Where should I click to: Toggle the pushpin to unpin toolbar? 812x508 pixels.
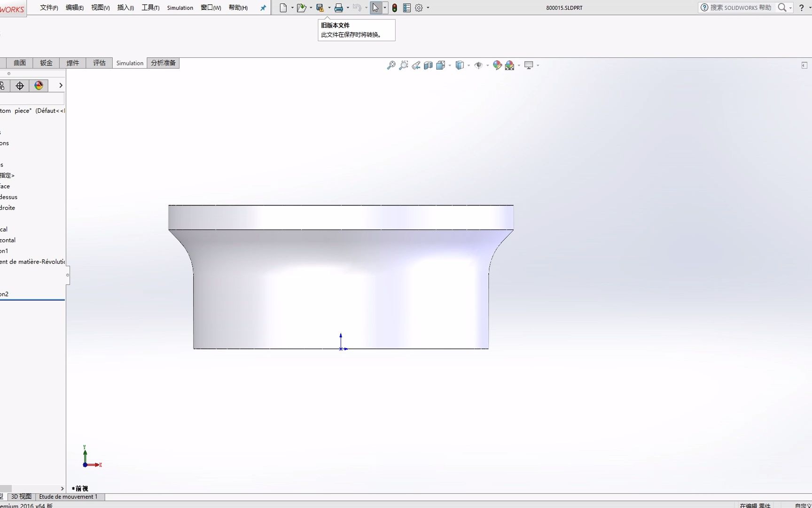263,8
